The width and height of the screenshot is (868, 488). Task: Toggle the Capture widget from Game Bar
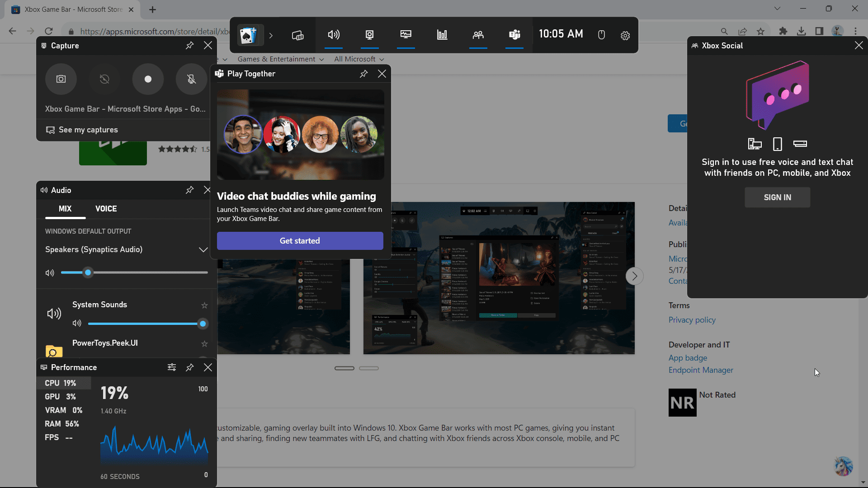(x=370, y=35)
